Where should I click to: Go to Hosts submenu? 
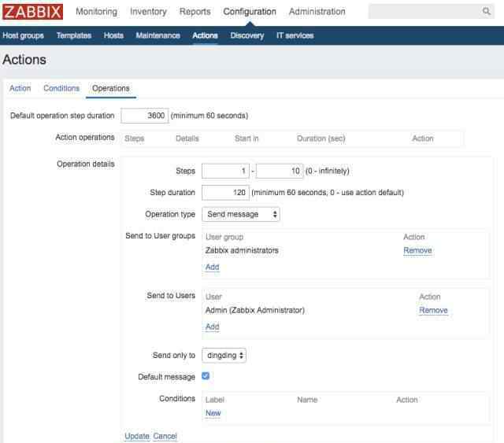(113, 35)
